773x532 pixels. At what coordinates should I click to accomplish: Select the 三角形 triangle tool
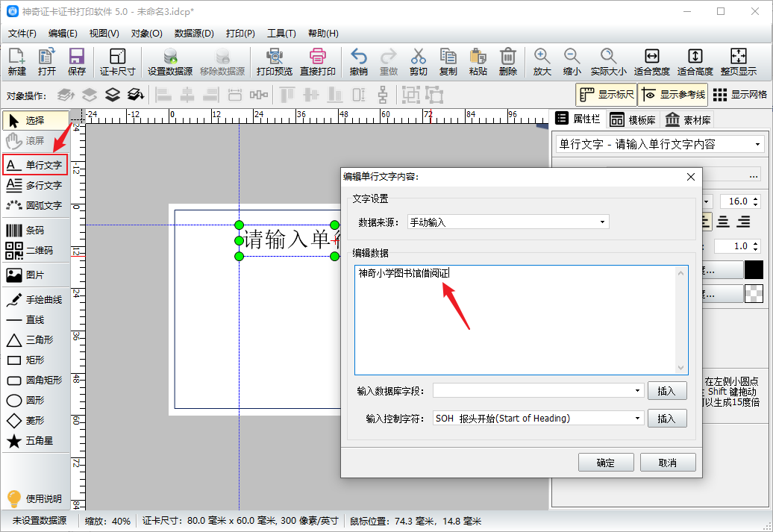tap(34, 339)
